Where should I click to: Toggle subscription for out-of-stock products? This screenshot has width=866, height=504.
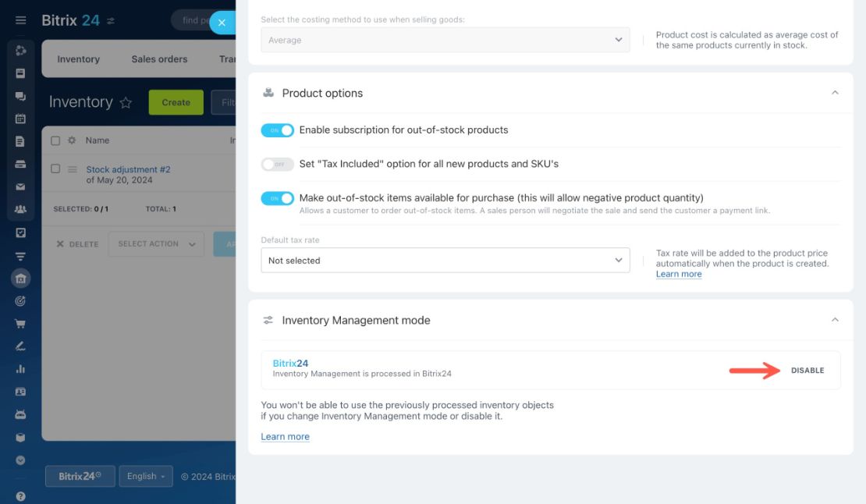pyautogui.click(x=277, y=130)
